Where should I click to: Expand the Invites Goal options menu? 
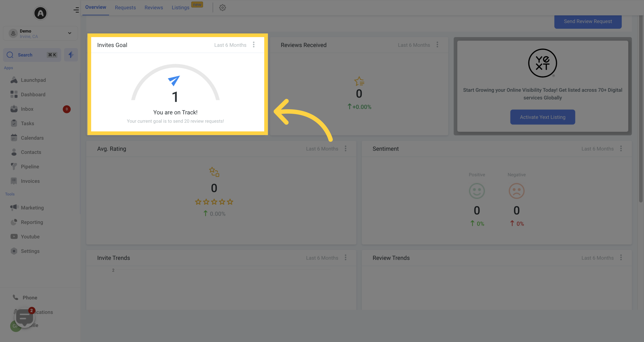[254, 44]
